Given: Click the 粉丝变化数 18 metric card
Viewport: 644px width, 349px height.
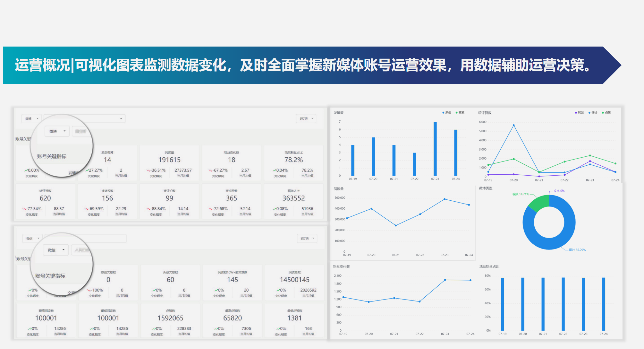Looking at the screenshot, I should (x=231, y=163).
